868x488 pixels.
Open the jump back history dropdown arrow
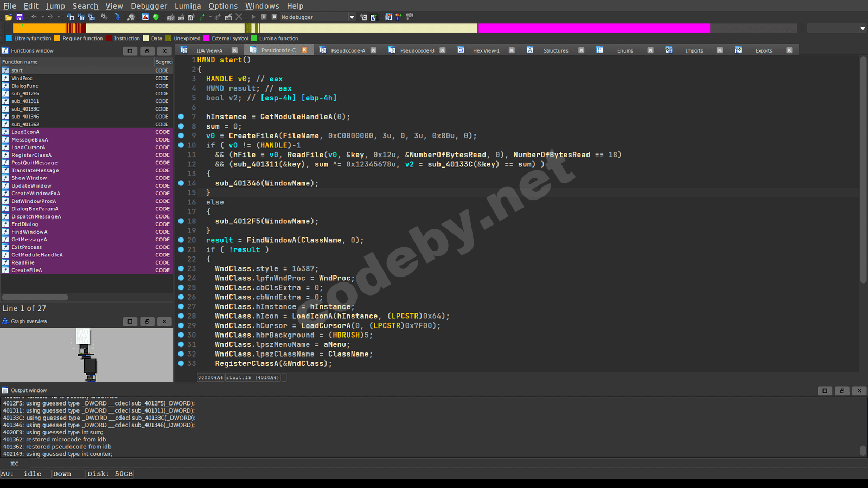[x=42, y=17]
